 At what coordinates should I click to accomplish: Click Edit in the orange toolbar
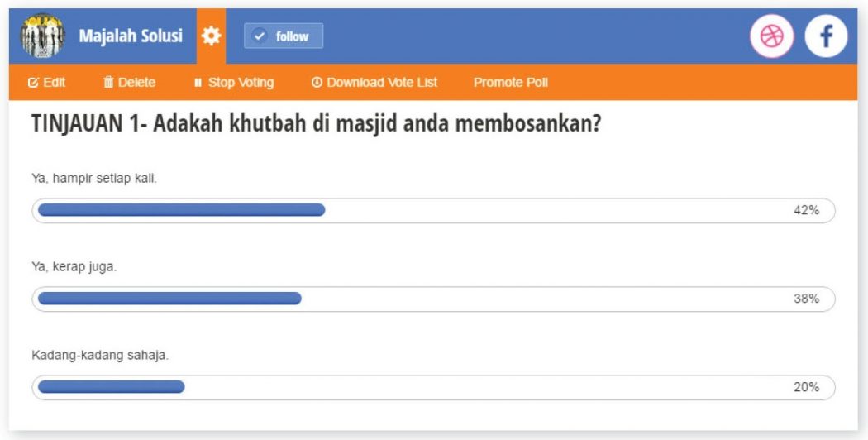click(x=47, y=83)
